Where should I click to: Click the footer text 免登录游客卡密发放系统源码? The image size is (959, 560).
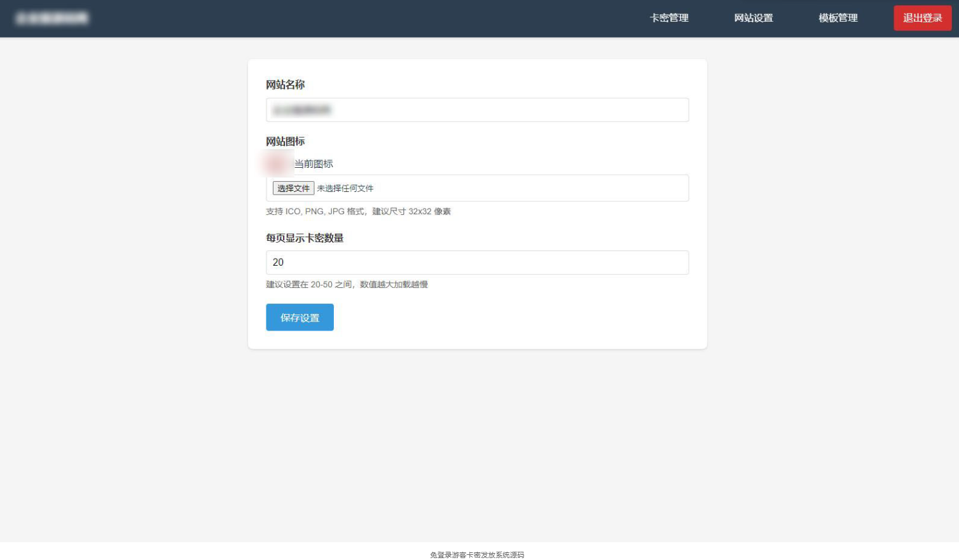pos(480,554)
